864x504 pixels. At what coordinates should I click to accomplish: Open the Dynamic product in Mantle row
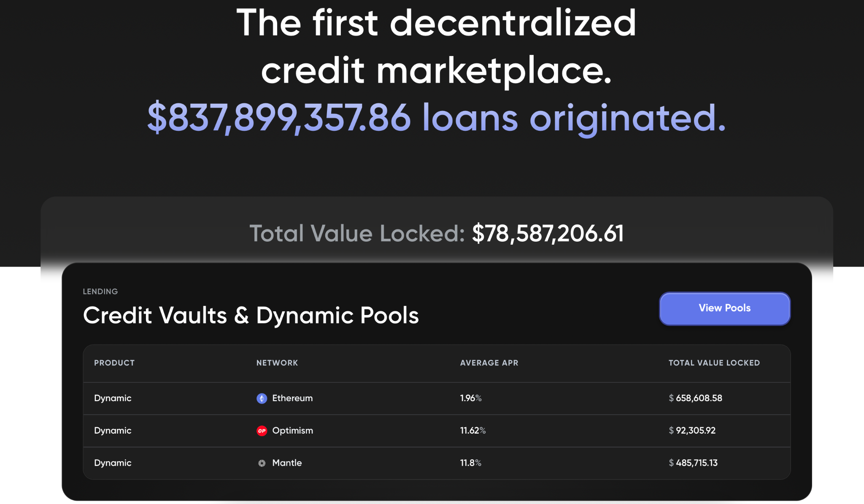click(113, 463)
